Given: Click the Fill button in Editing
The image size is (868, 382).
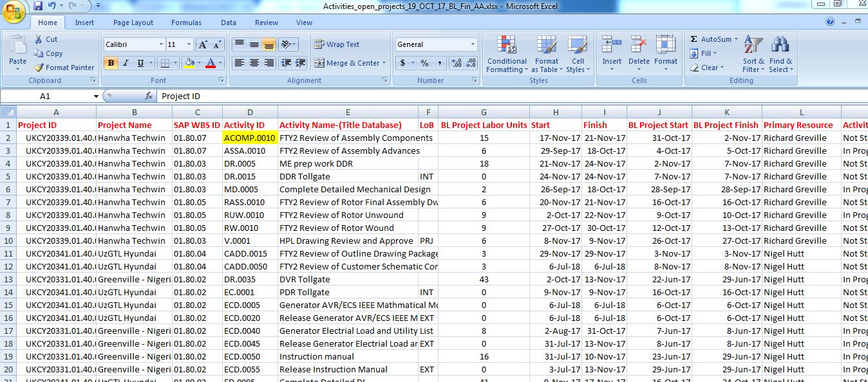Looking at the screenshot, I should 703,53.
